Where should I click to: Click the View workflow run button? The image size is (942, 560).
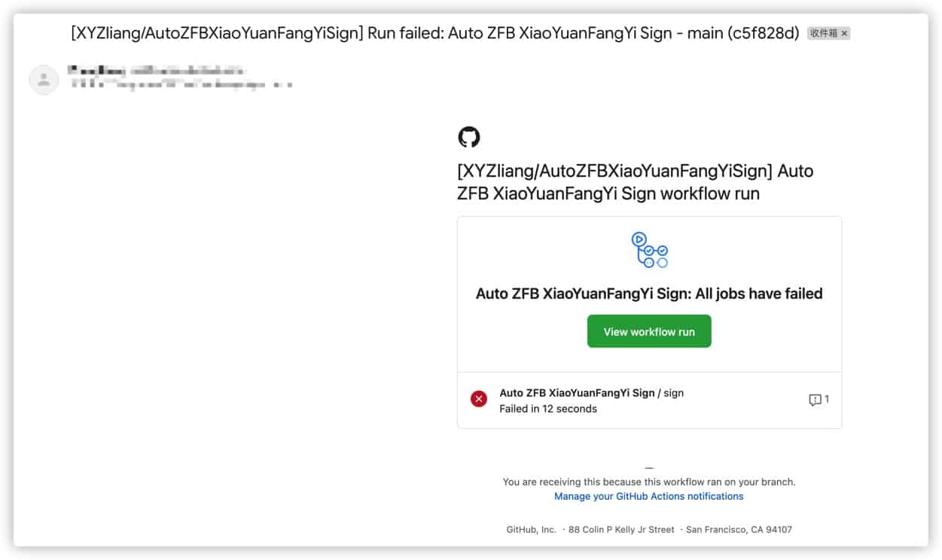click(649, 331)
